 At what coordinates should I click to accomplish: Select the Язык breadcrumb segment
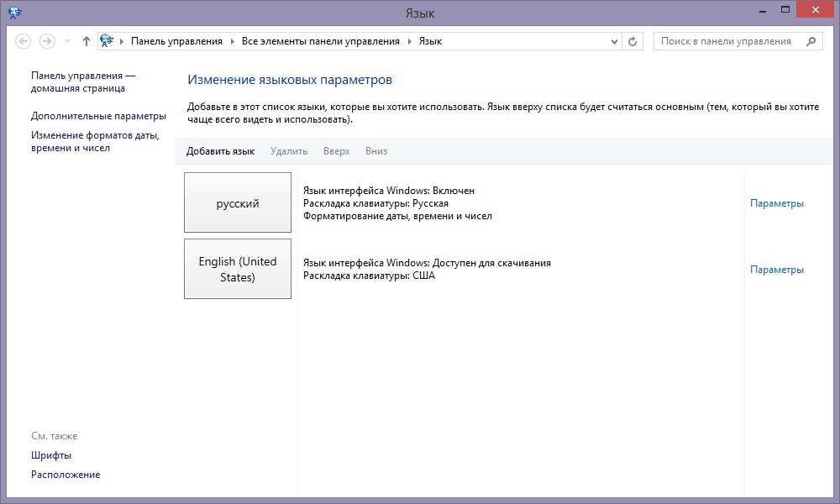[430, 41]
